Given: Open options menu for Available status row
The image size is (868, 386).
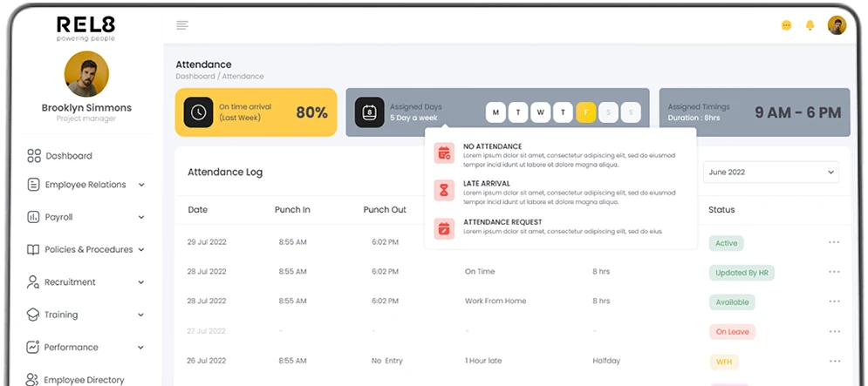Looking at the screenshot, I should pos(834,301).
